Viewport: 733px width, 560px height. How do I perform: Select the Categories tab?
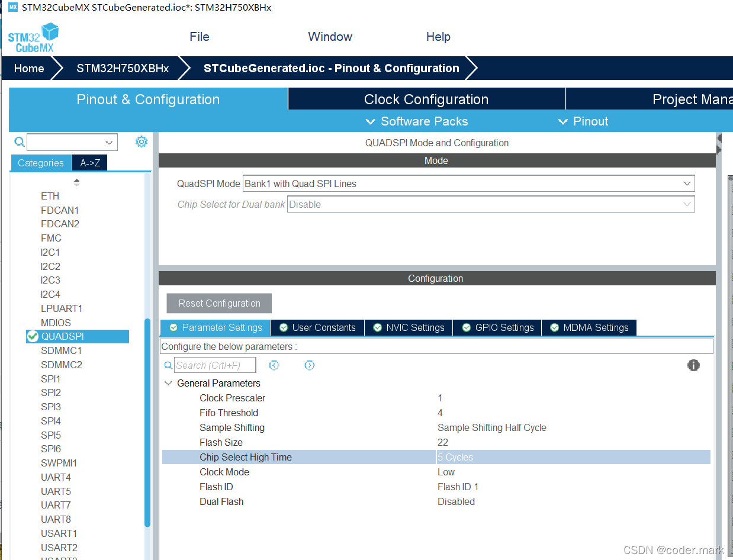point(41,163)
